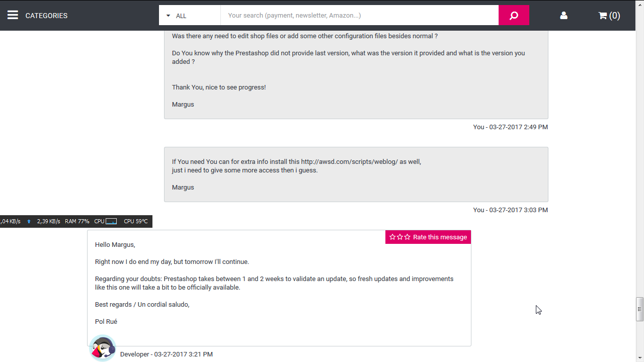Image resolution: width=644 pixels, height=362 pixels.
Task: Click the Developer 03-27-2017 3:21 PM timestamp
Action: pyautogui.click(x=167, y=354)
